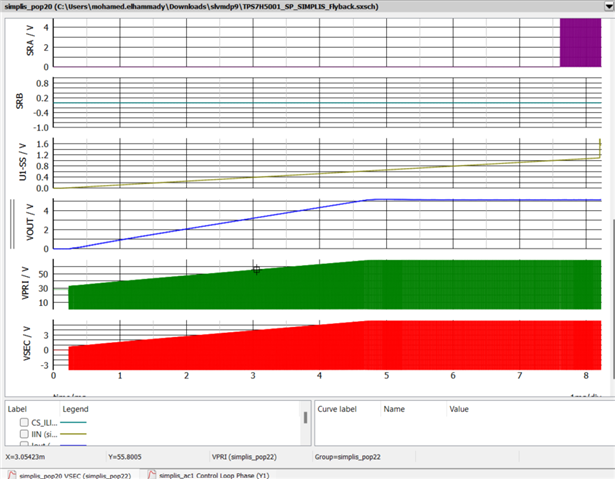Viewport: 615px width, 479px height.
Task: Click the Curve label column header
Action: tap(337, 409)
